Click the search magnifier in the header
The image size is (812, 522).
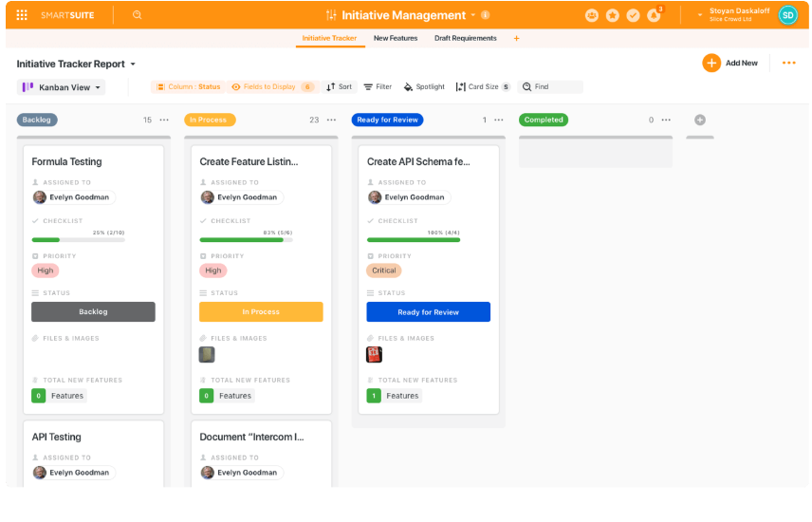click(138, 15)
